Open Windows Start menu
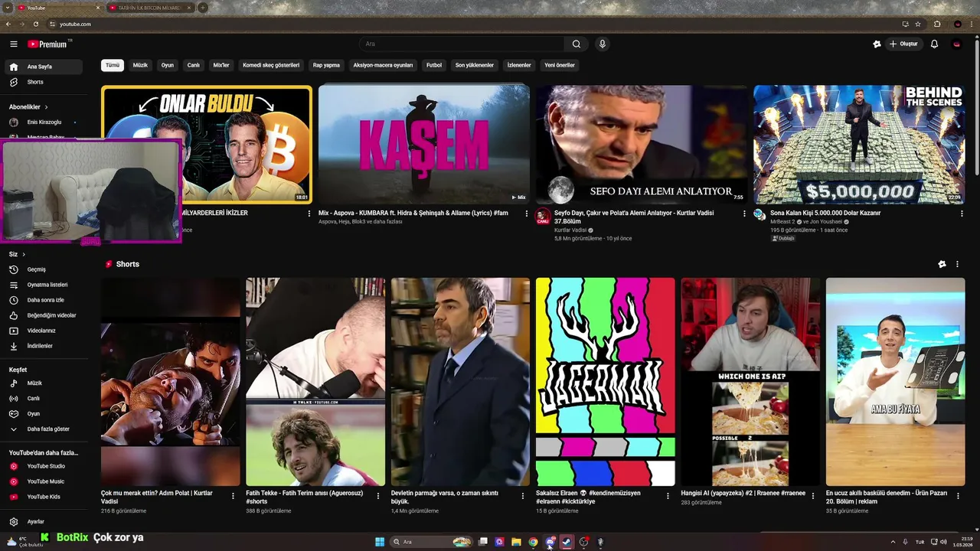Viewport: 980px width, 551px height. pos(380,542)
